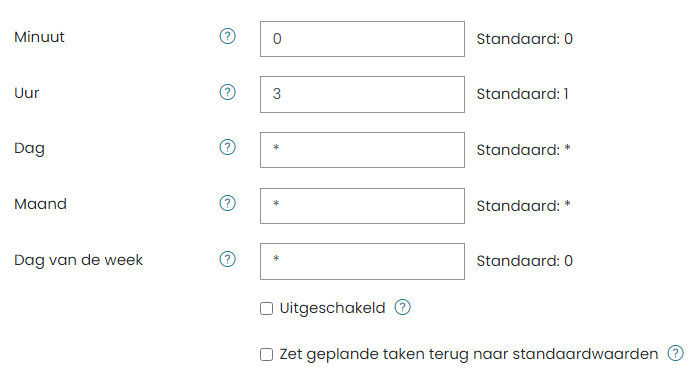The image size is (699, 381).
Task: Show help for the Dag field
Action: point(227,147)
